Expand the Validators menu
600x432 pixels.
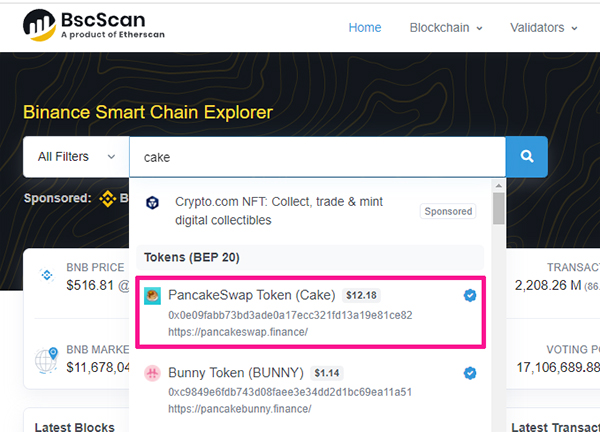[544, 28]
